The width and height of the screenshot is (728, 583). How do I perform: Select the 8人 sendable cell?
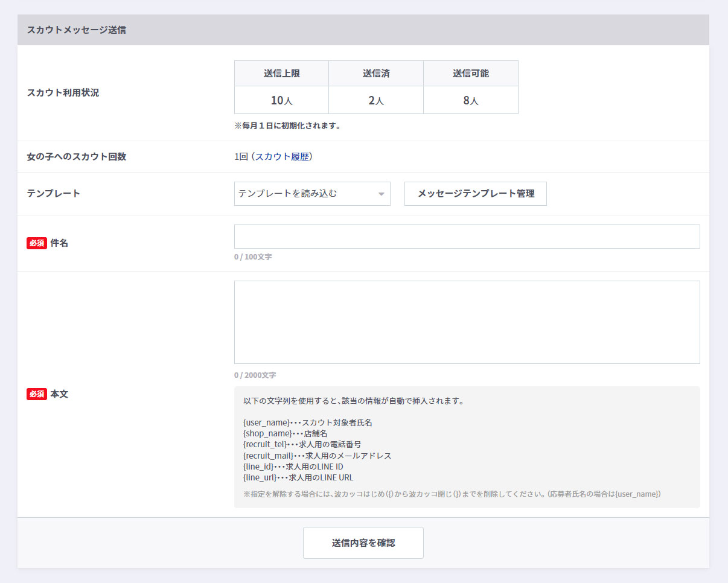[470, 100]
